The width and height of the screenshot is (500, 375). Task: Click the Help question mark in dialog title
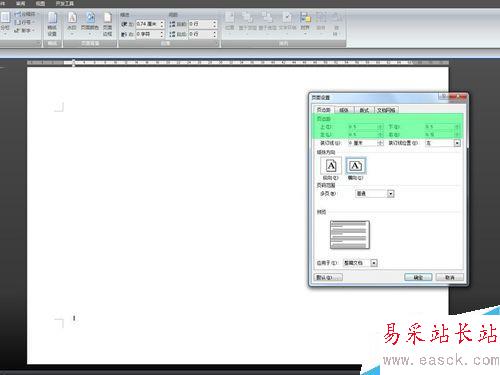(444, 96)
